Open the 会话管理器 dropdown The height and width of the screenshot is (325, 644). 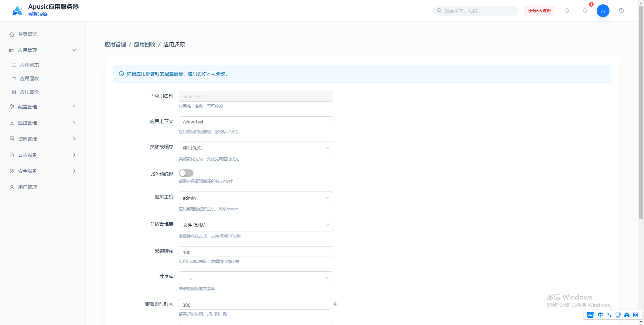point(256,225)
